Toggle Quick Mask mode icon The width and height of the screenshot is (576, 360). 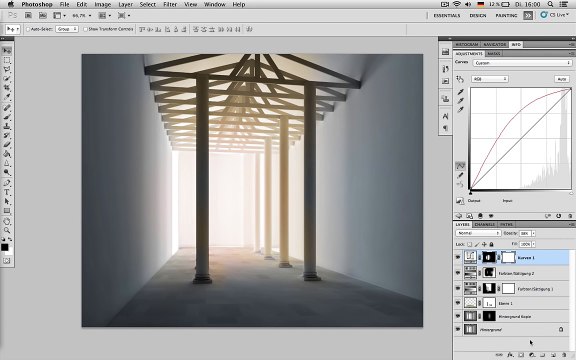click(7, 261)
